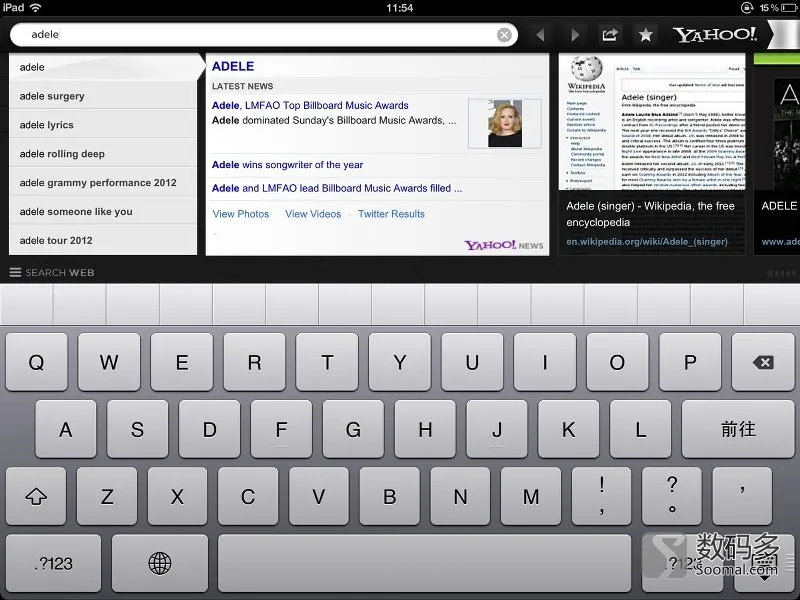Tap the F key
The image size is (800, 600).
click(281, 429)
